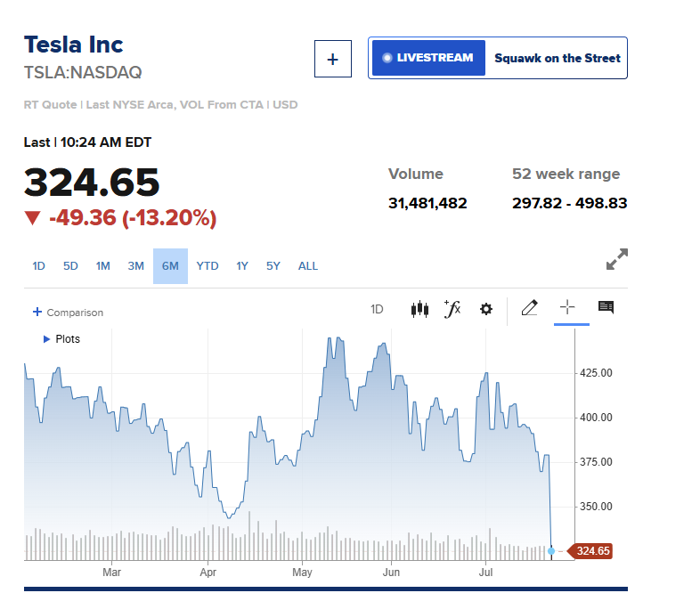Open the chart events comment icon
The image size is (700, 593).
[x=606, y=307]
